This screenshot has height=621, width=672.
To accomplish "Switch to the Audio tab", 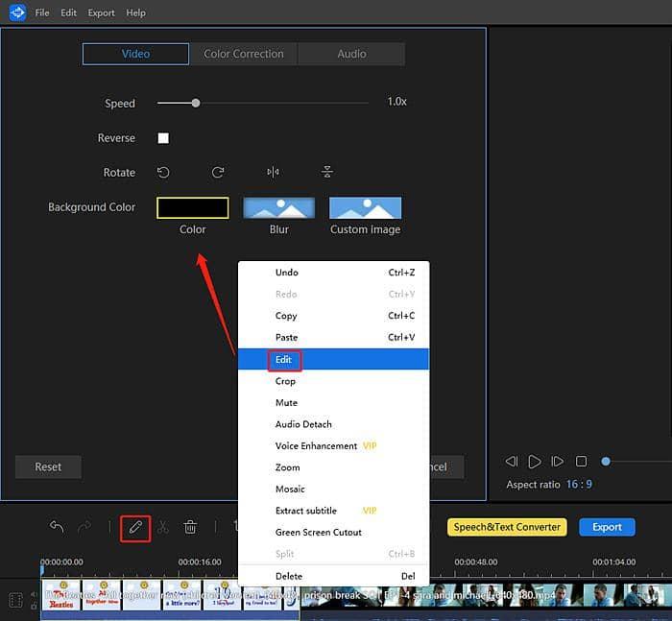I will pyautogui.click(x=351, y=54).
